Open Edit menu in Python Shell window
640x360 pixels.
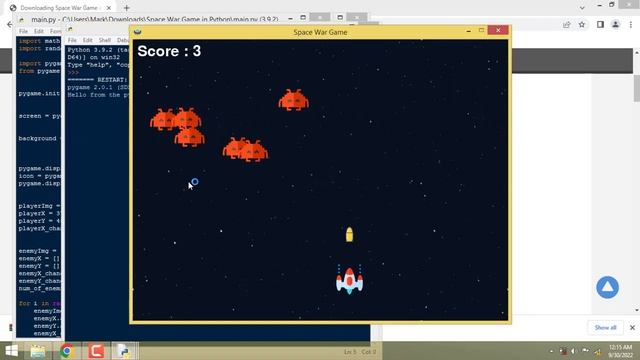click(87, 40)
